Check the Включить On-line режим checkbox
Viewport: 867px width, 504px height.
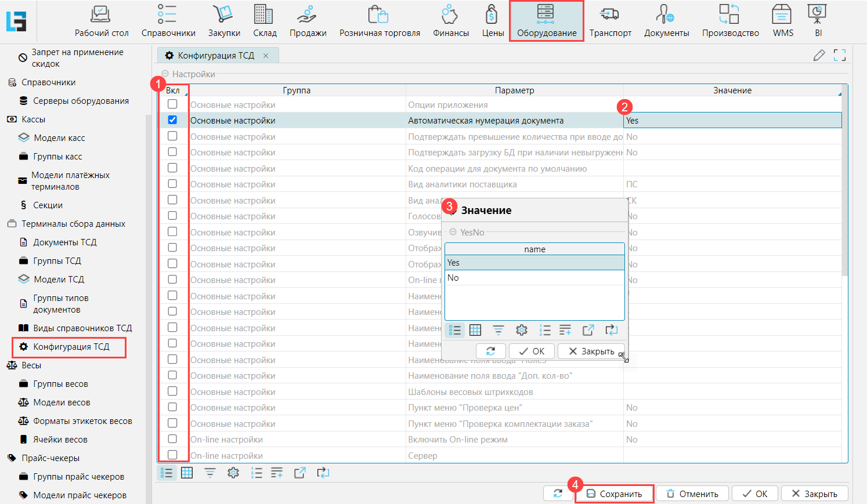tap(172, 439)
